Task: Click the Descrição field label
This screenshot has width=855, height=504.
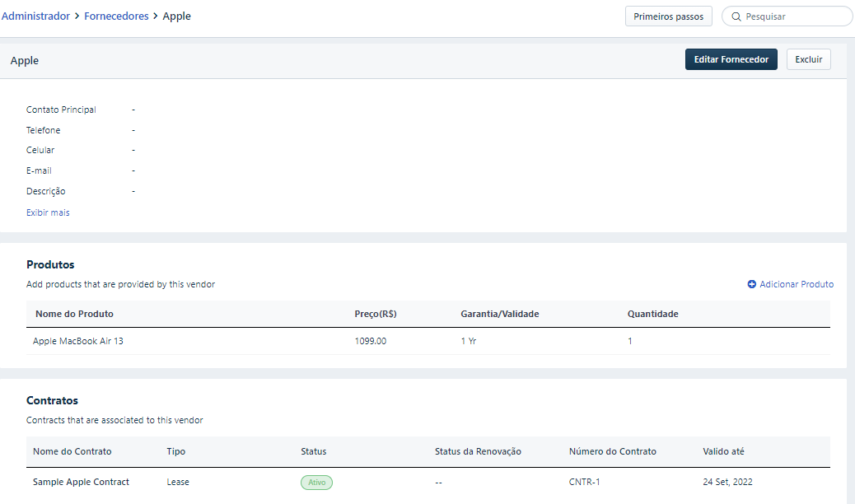Action: tap(46, 191)
